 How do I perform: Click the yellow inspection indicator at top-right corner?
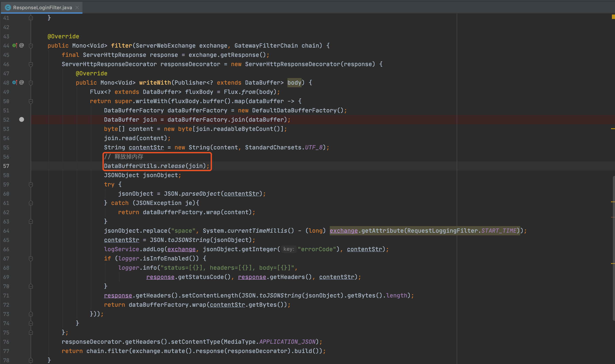click(x=613, y=17)
